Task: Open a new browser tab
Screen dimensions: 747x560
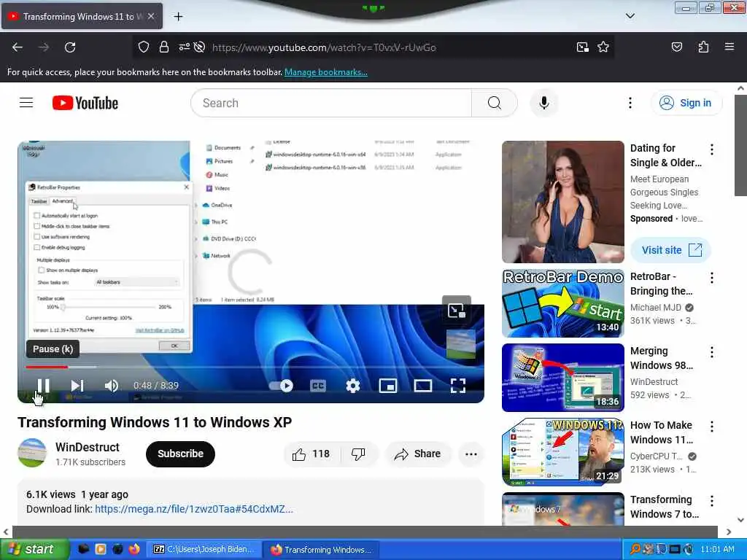Action: click(178, 17)
